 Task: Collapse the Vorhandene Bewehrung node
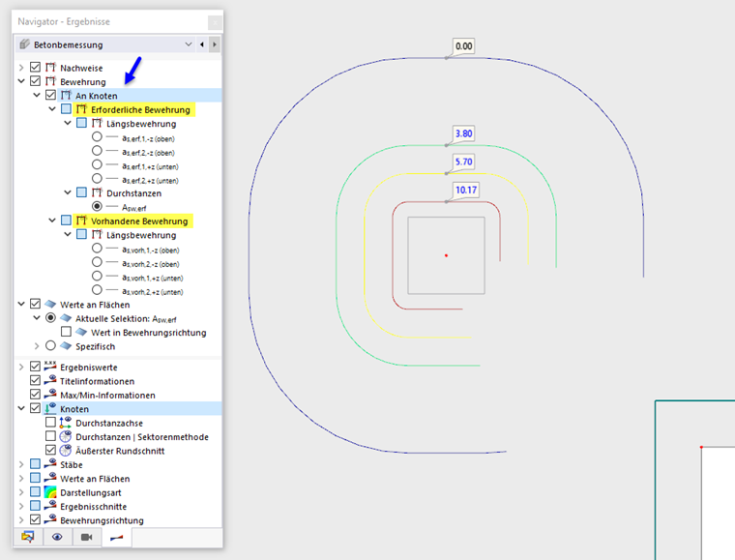pyautogui.click(x=52, y=221)
